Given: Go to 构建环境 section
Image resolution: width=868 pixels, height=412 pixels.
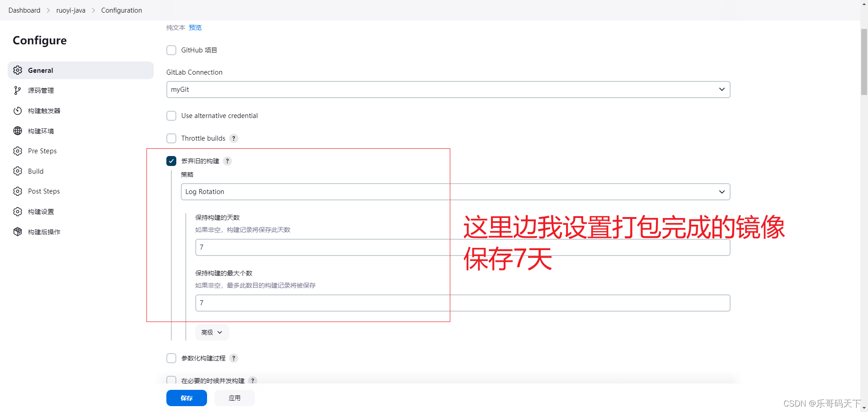Looking at the screenshot, I should coord(80,131).
